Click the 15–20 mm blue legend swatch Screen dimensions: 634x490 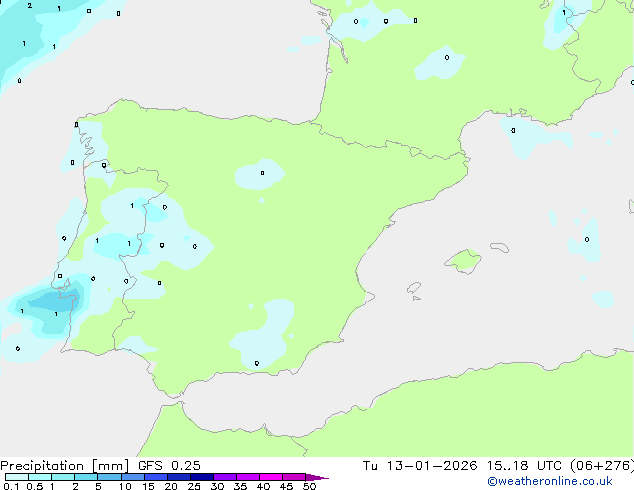click(x=155, y=477)
